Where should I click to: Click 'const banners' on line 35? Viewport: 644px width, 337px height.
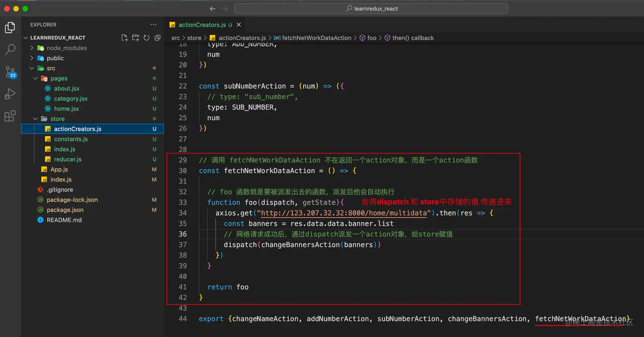point(250,224)
